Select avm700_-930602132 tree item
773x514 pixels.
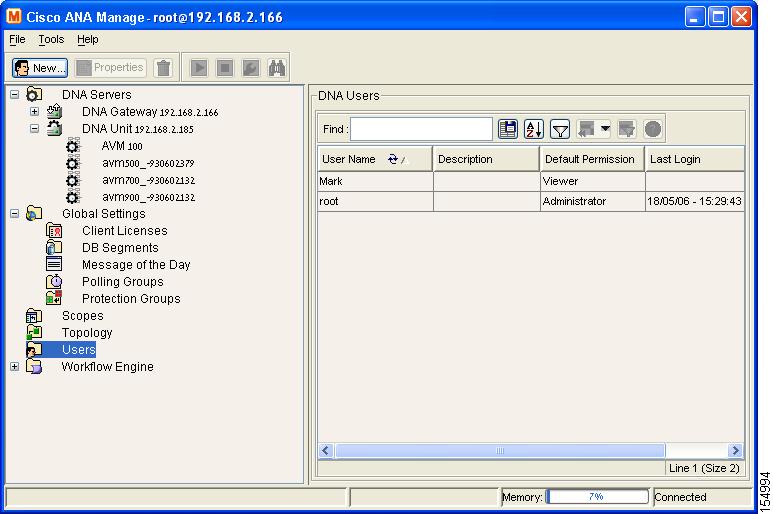point(148,180)
